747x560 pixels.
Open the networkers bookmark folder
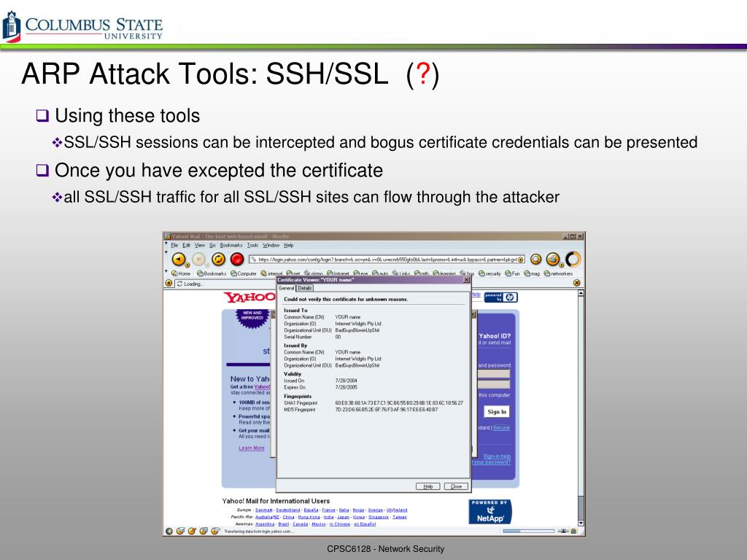point(558,273)
